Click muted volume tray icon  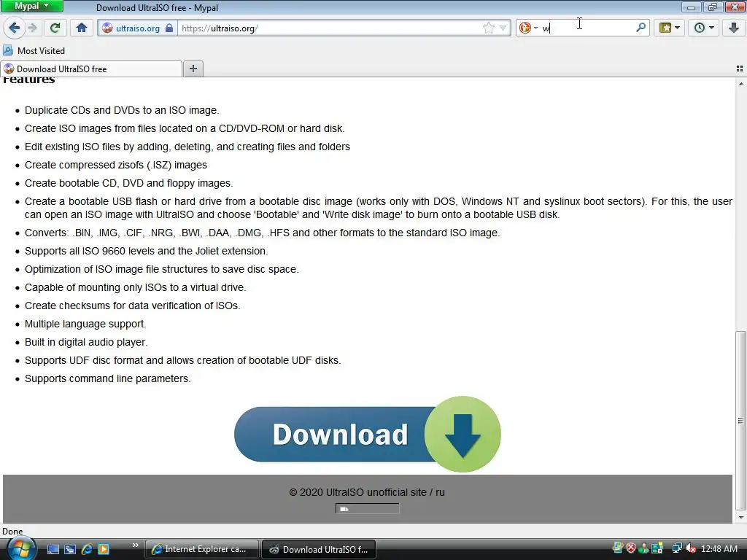point(690,548)
